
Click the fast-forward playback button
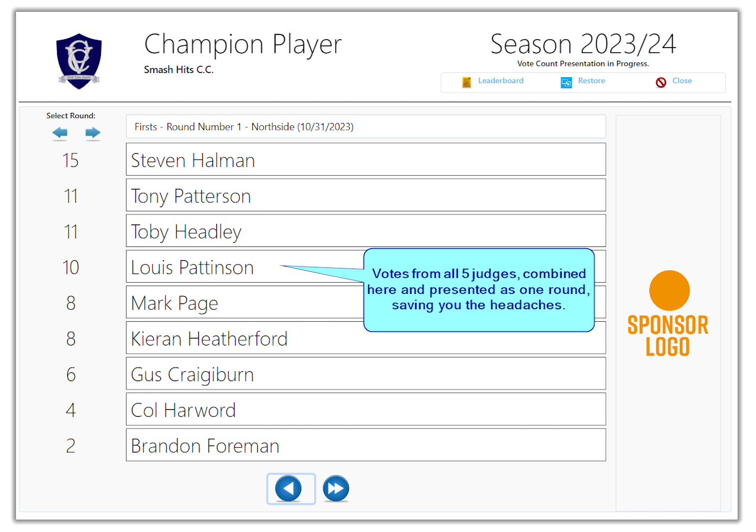[336, 488]
